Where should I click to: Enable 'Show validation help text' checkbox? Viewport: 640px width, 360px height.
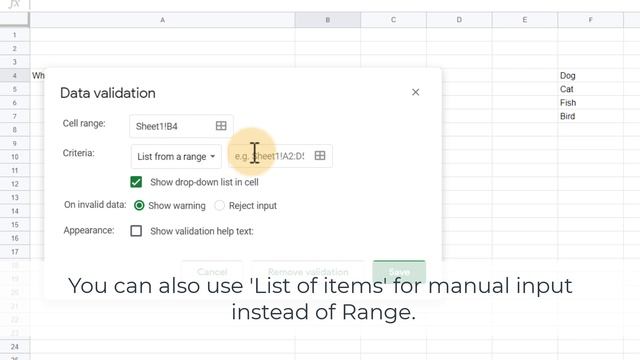(x=136, y=231)
